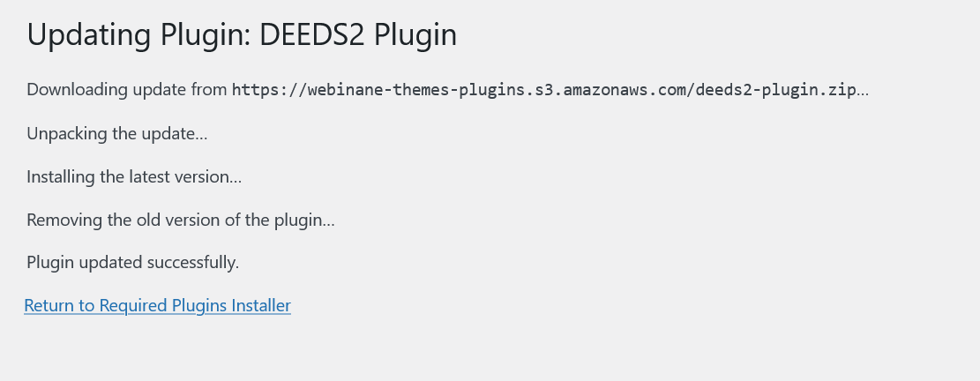
Task: Click the Updating Plugin: DEEDS2 Plugin heading
Action: [242, 35]
